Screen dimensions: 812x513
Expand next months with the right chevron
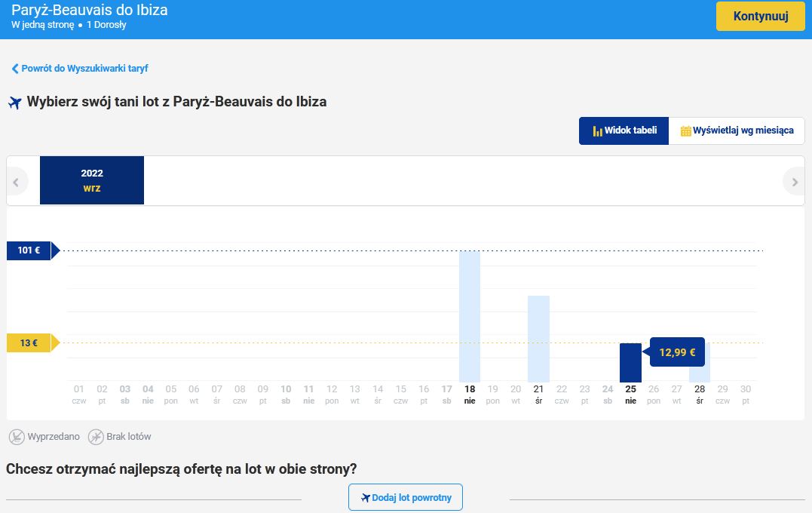coord(795,181)
